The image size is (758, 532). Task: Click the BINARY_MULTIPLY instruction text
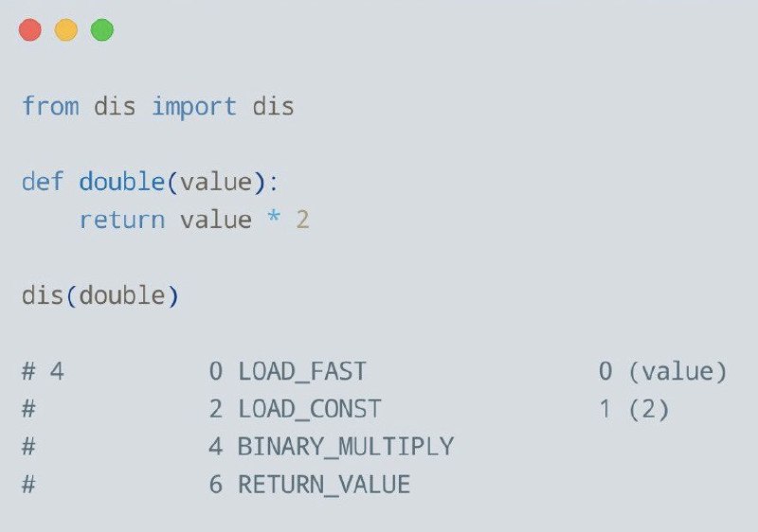pos(346,447)
